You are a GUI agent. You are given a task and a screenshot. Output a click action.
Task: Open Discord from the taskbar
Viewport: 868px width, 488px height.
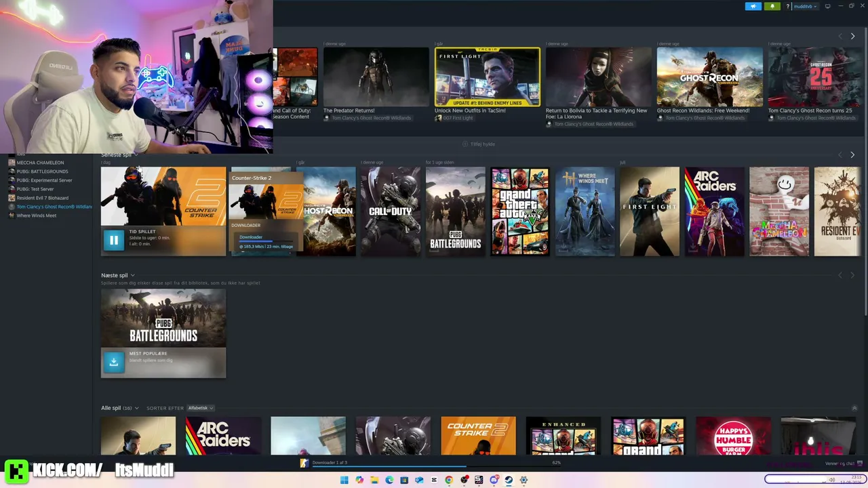click(x=494, y=480)
